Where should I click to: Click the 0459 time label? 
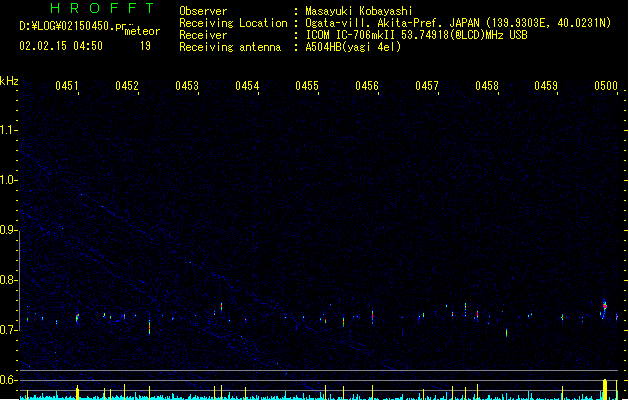[546, 86]
